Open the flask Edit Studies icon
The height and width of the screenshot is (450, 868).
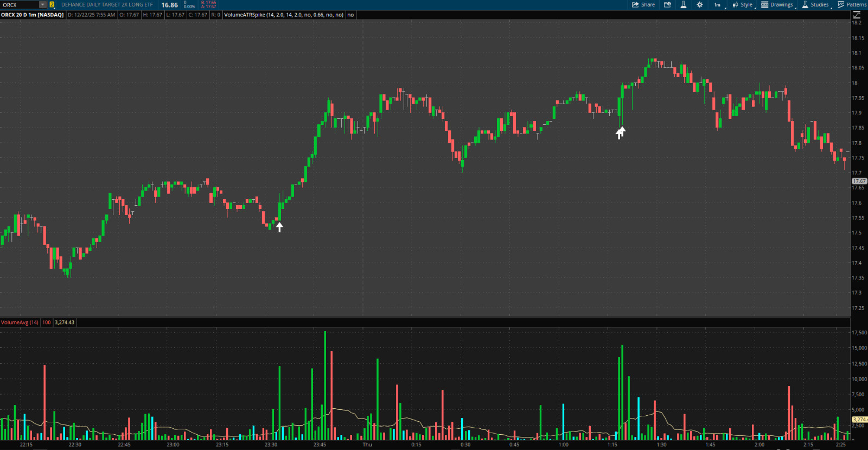click(x=684, y=4)
